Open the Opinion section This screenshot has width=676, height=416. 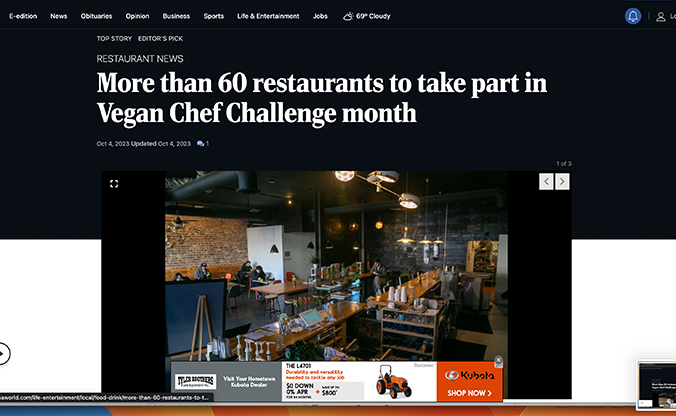(x=138, y=16)
